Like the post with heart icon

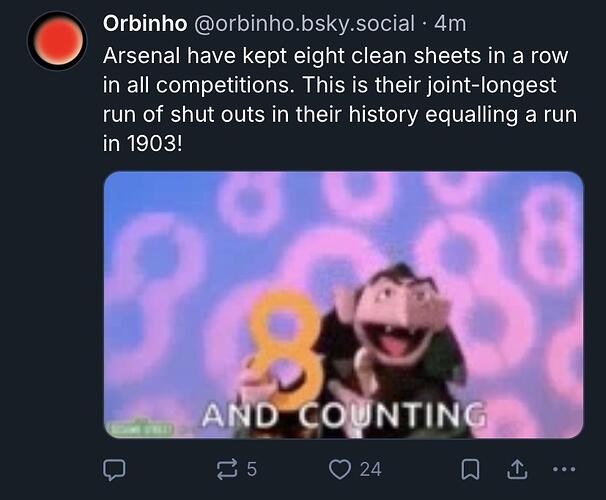[341, 468]
